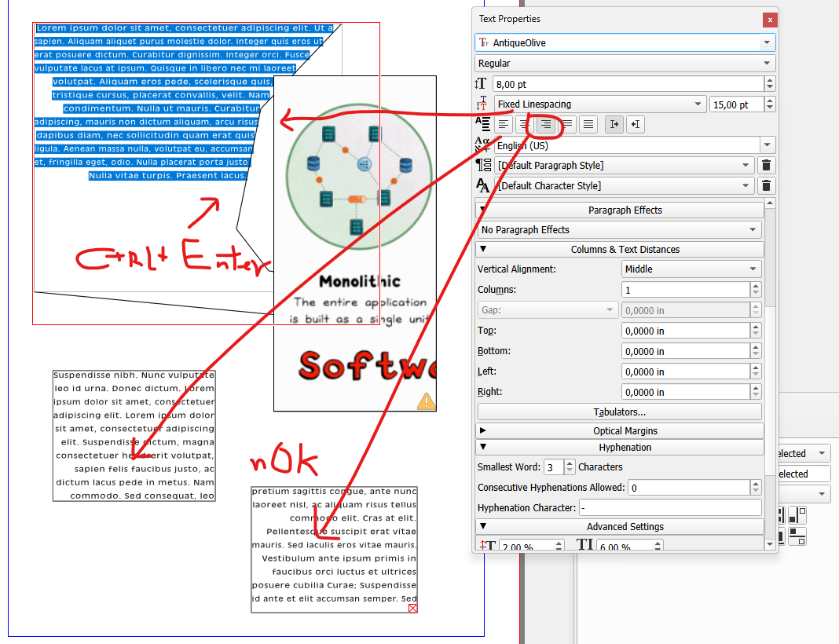This screenshot has width=839, height=644.
Task: Select the text frame starting 'Suspendisse nibh'
Action: click(x=134, y=435)
